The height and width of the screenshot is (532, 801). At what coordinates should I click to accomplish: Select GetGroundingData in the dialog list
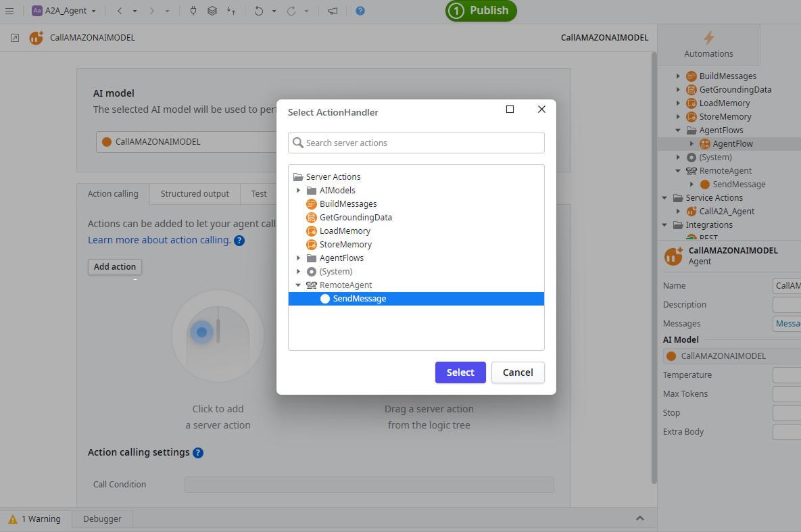pos(356,217)
